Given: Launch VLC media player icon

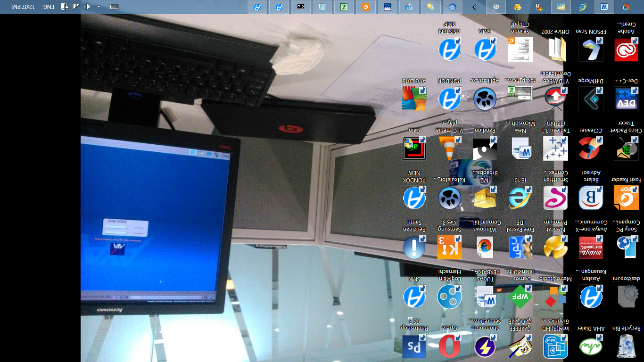Looking at the screenshot, I should 449,148.
